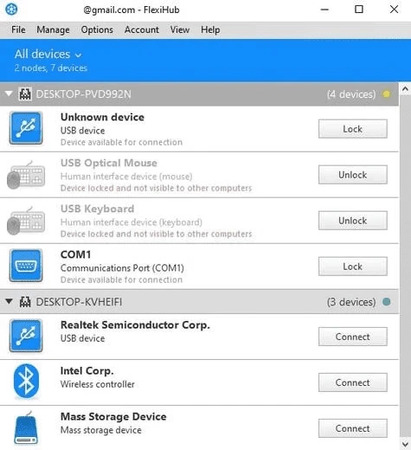Click the vertical scrollbar track

(x=405, y=267)
